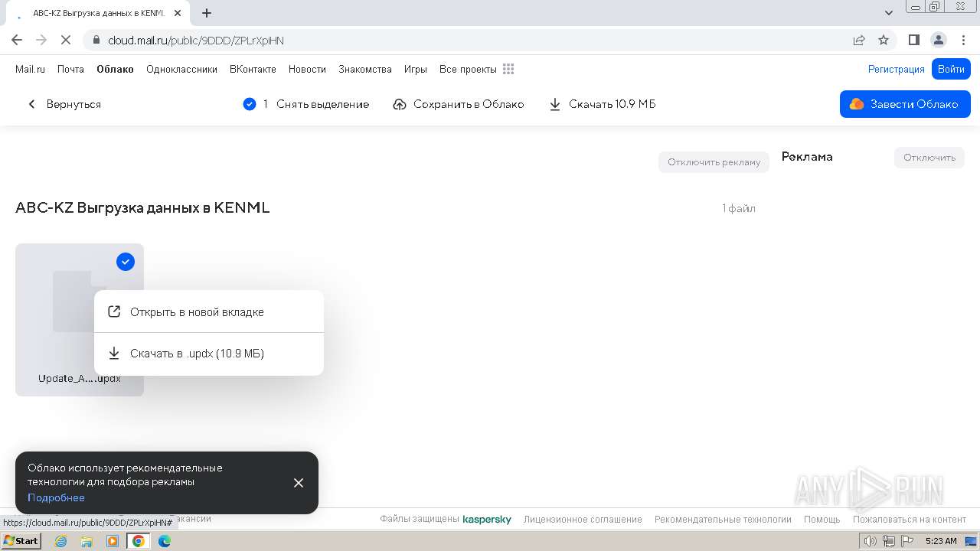The width and height of the screenshot is (980, 551).
Task: Click the Kaspersky logo in footer
Action: [487, 520]
